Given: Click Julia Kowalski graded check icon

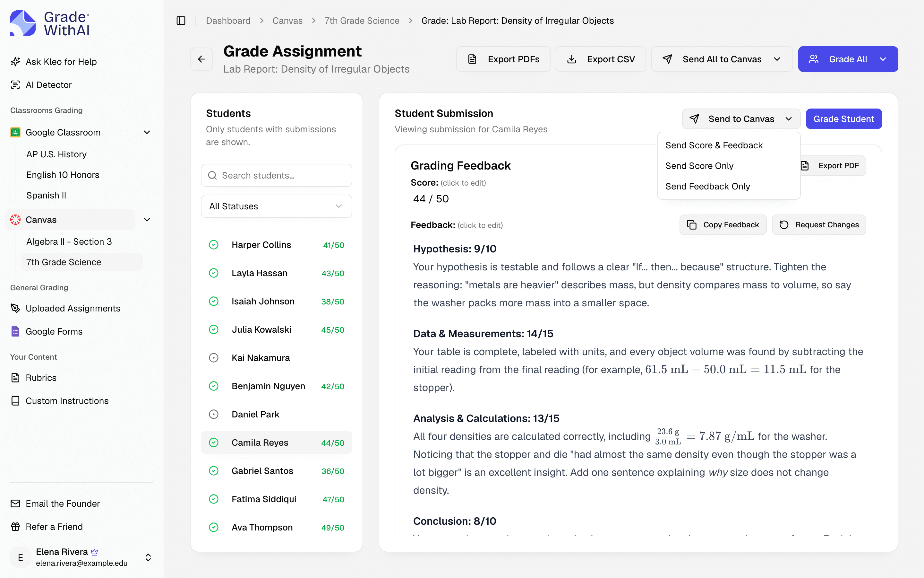Looking at the screenshot, I should (214, 329).
